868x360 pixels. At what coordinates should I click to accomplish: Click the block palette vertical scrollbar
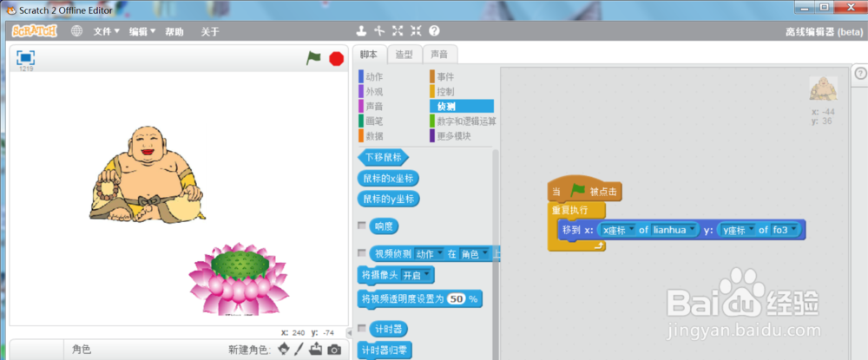click(x=496, y=254)
